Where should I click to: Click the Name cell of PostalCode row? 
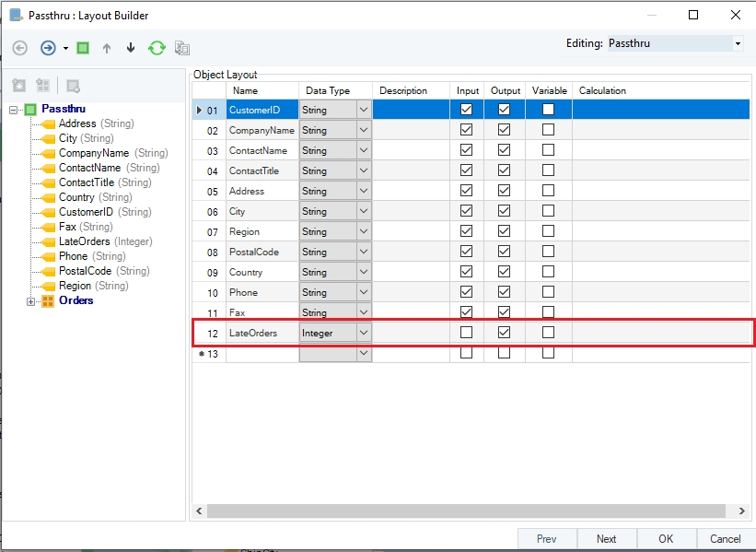click(262, 252)
